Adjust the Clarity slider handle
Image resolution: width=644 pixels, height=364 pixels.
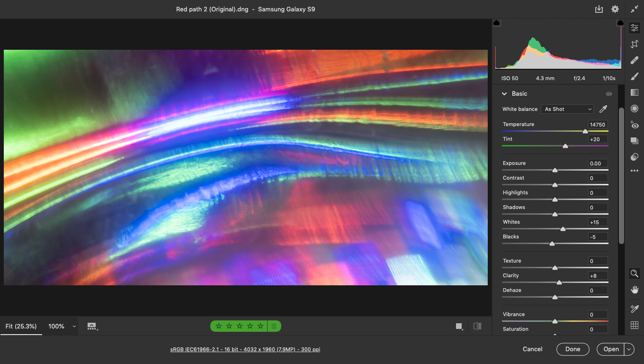click(x=559, y=282)
